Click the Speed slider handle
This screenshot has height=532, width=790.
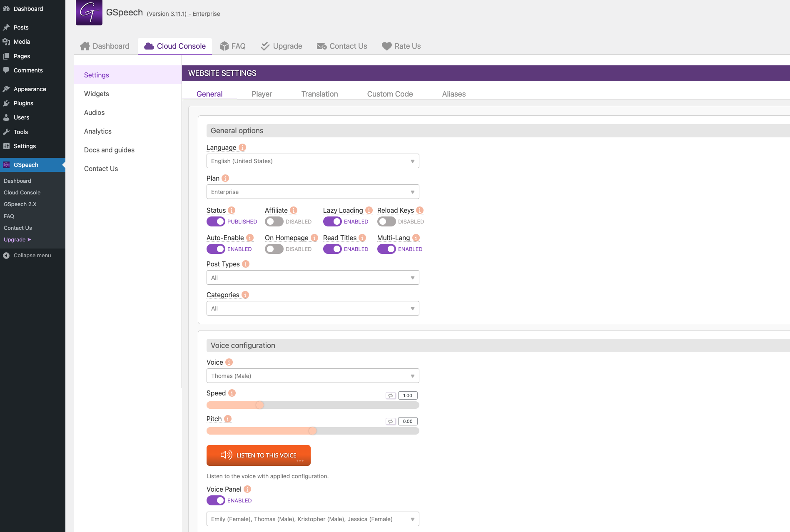coord(260,405)
